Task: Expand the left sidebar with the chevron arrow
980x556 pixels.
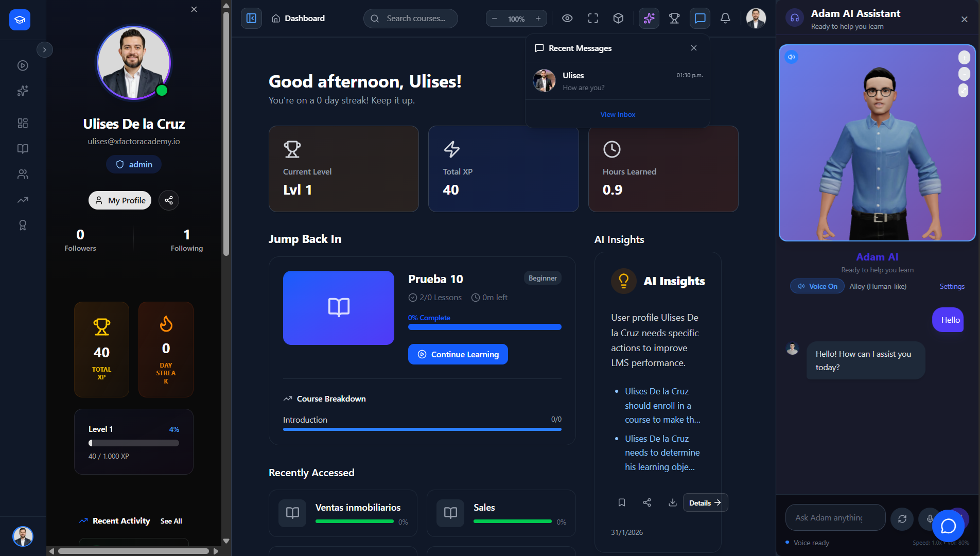Action: point(45,49)
